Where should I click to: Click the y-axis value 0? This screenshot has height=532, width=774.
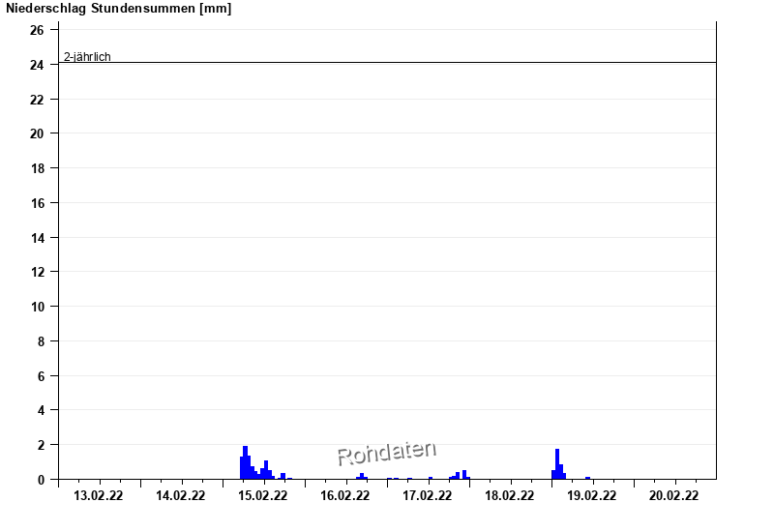click(41, 480)
